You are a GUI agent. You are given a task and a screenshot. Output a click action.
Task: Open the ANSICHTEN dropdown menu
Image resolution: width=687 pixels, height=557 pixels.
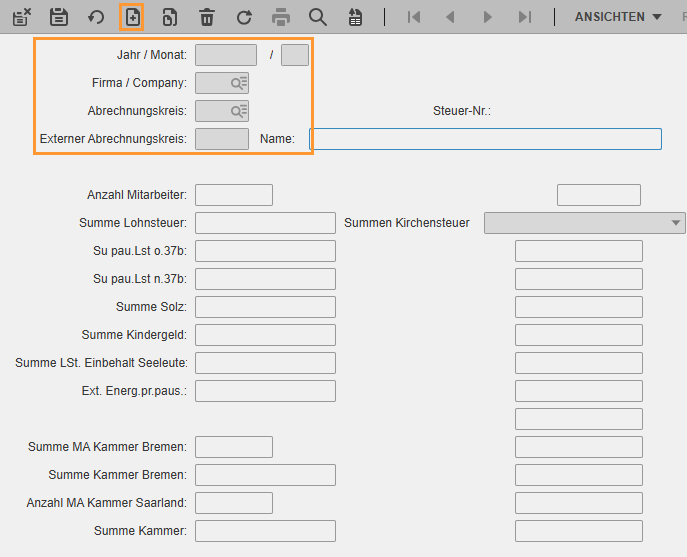[618, 17]
